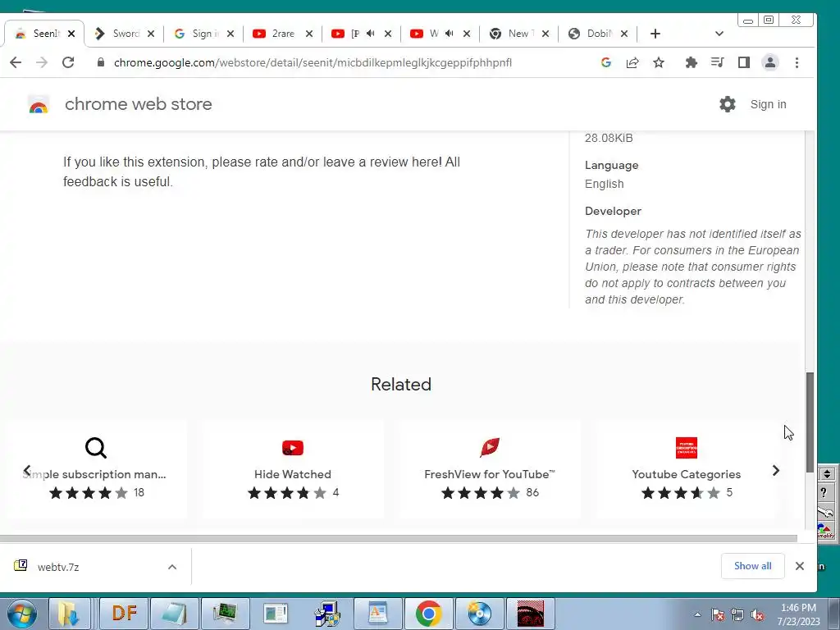The image size is (840, 630).
Task: Open the Extensions puzzle-piece menu
Action: (691, 62)
